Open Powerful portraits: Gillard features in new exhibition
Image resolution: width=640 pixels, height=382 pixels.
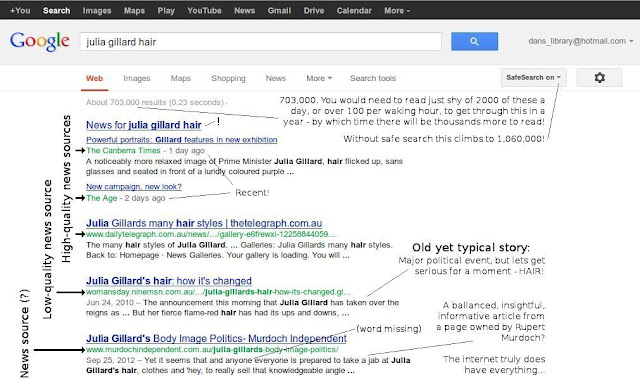coord(182,140)
